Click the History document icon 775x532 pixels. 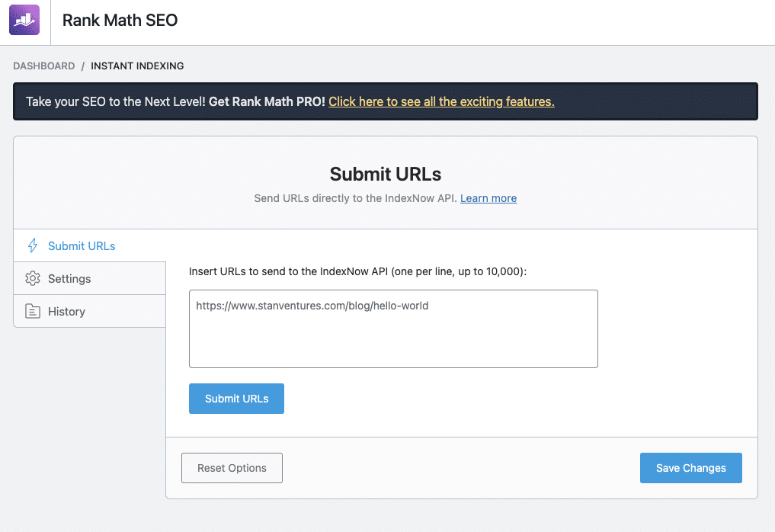point(32,311)
